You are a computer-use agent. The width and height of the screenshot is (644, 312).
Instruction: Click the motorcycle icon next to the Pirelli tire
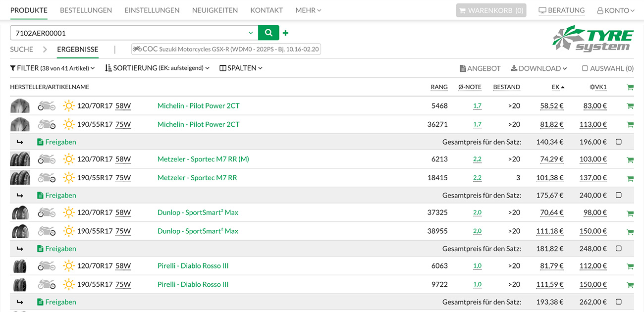pyautogui.click(x=46, y=265)
